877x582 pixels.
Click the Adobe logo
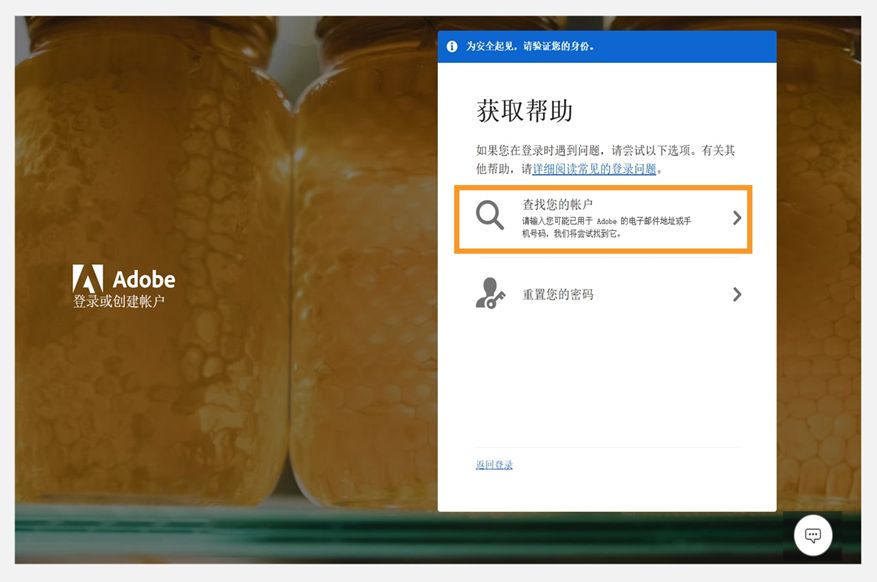click(x=121, y=280)
